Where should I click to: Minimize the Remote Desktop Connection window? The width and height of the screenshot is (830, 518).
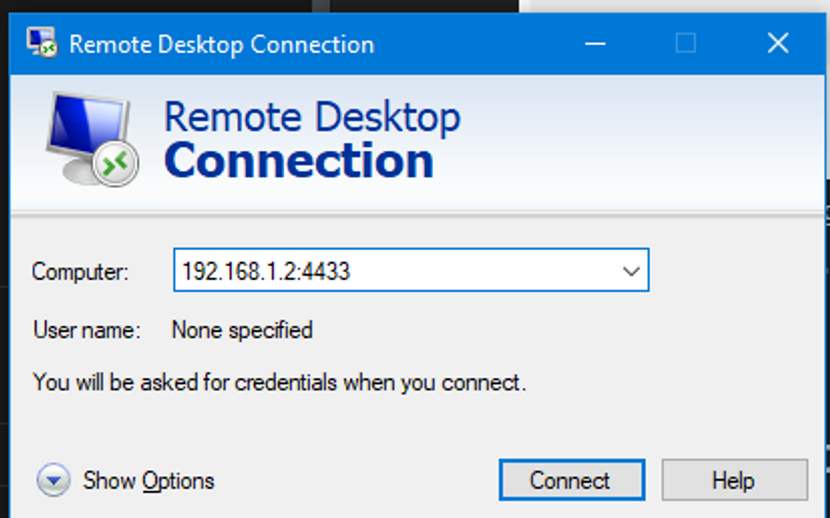click(x=595, y=44)
